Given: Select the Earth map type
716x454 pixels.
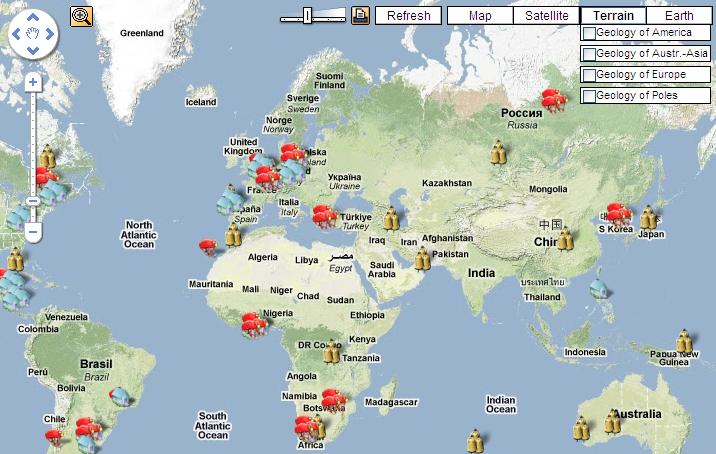Looking at the screenshot, I should [678, 16].
